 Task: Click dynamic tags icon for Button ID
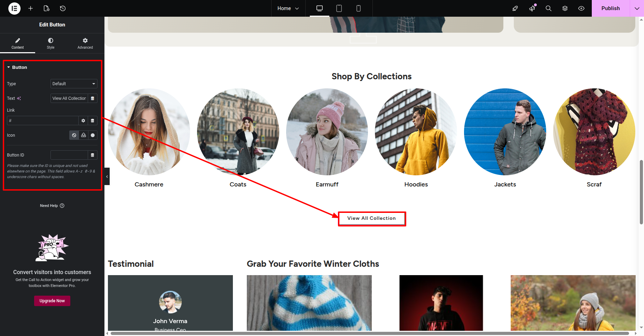(93, 155)
